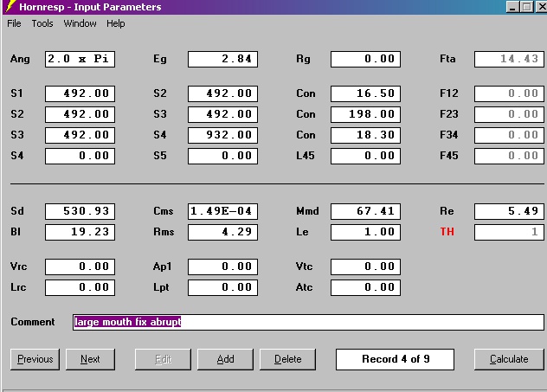Click the Eg field with 2.84

[223, 59]
